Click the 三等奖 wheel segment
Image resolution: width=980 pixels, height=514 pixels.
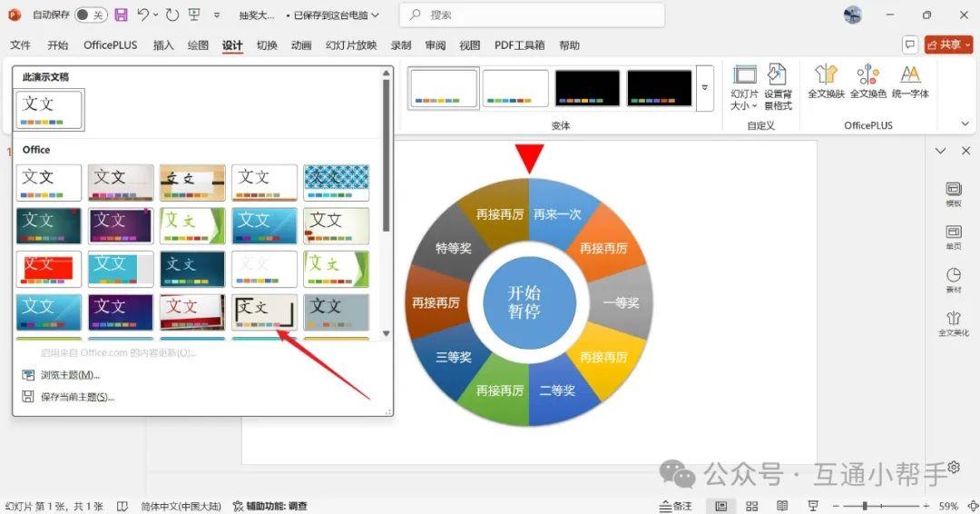(x=454, y=357)
